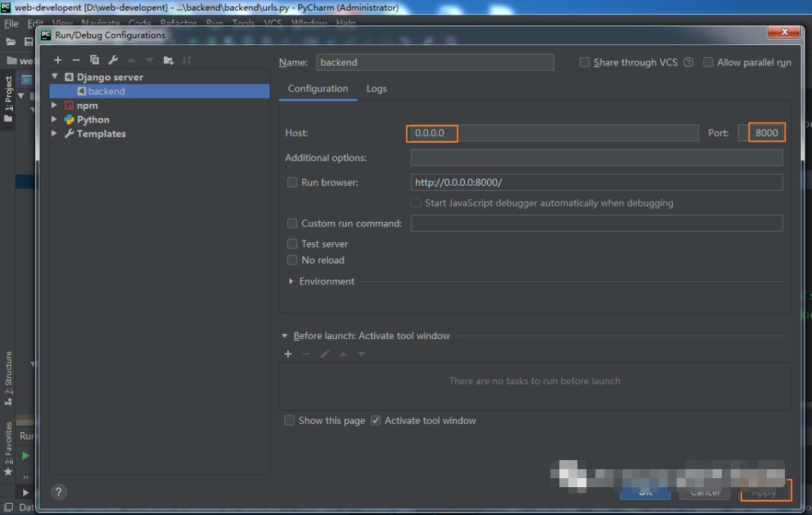
Task: Click the Host input field
Action: (554, 133)
